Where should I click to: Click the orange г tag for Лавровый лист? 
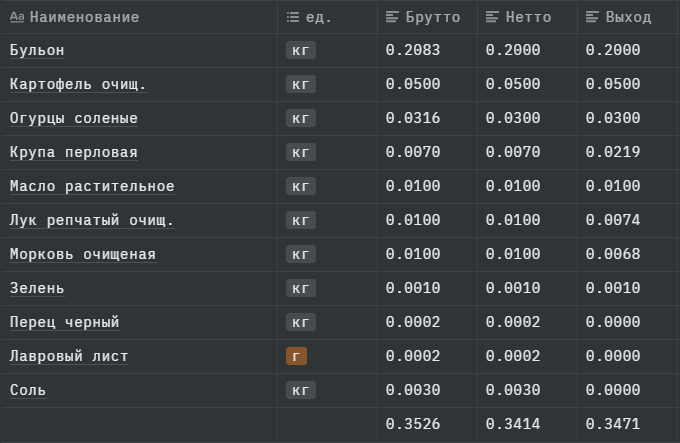(296, 356)
